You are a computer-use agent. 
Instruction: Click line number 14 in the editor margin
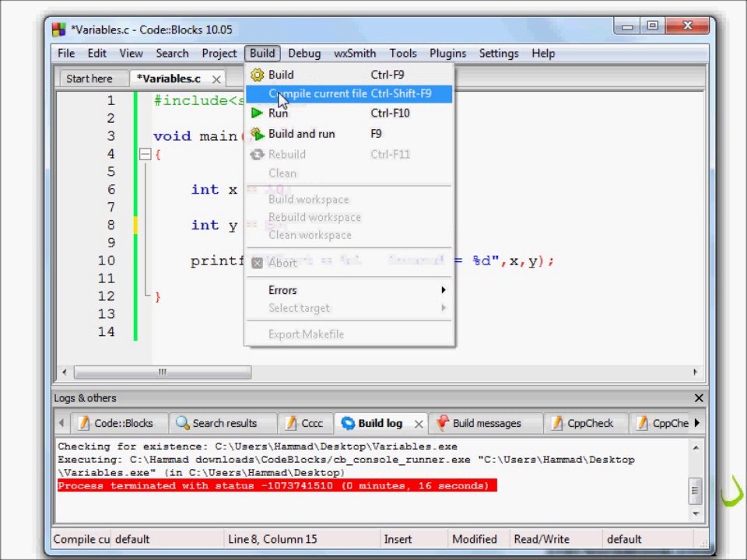coord(107,331)
